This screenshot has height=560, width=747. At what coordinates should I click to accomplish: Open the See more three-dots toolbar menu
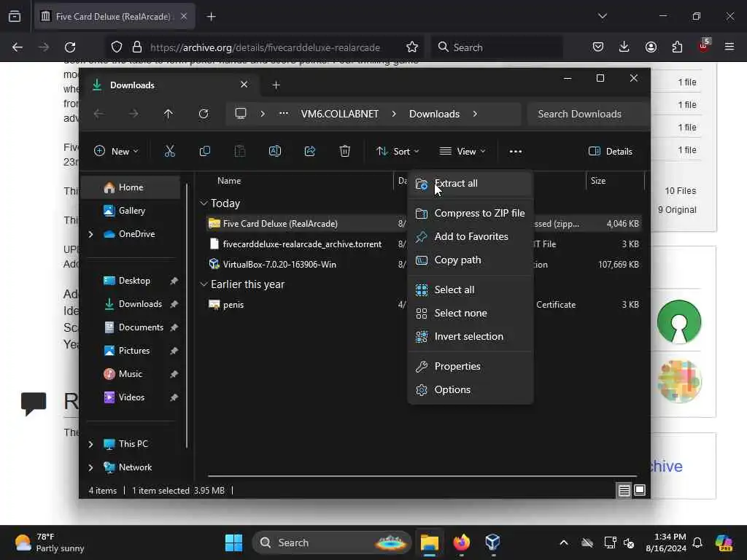click(x=516, y=152)
